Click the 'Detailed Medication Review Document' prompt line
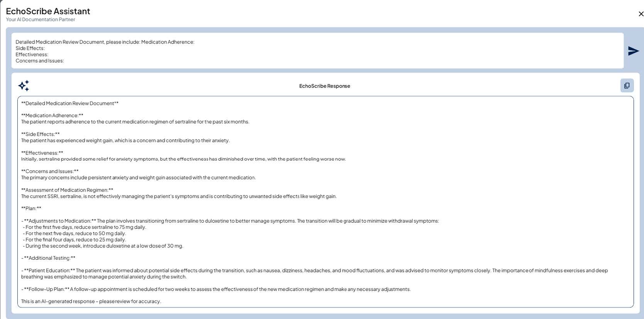The width and height of the screenshot is (644, 319). point(105,42)
